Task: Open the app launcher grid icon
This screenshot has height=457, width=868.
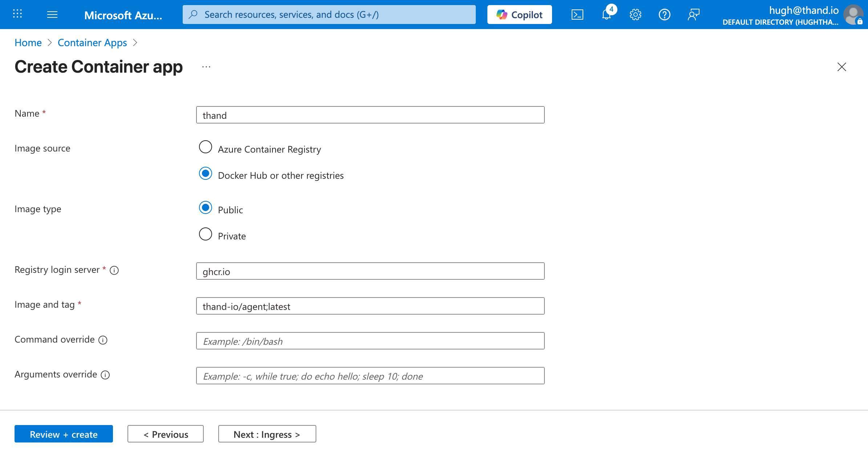Action: pyautogui.click(x=17, y=14)
